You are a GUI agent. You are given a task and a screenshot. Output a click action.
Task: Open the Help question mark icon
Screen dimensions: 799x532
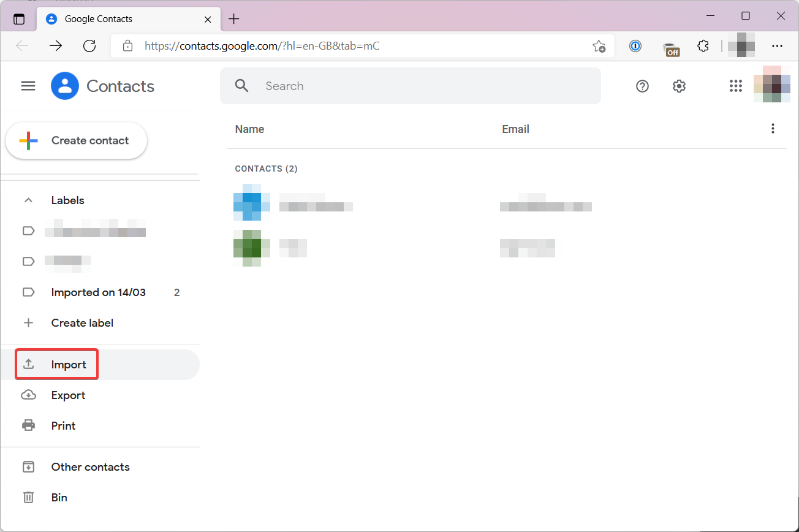(642, 86)
